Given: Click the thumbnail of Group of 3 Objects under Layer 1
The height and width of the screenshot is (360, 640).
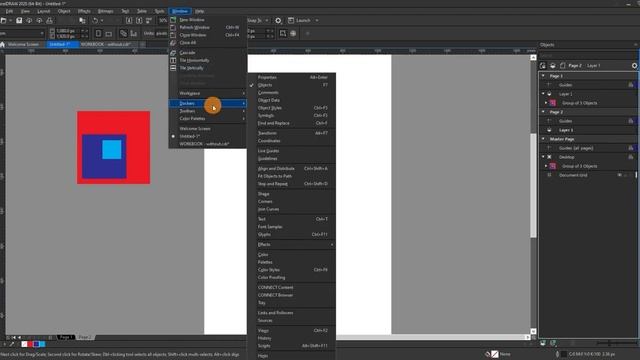Looking at the screenshot, I should (553, 103).
